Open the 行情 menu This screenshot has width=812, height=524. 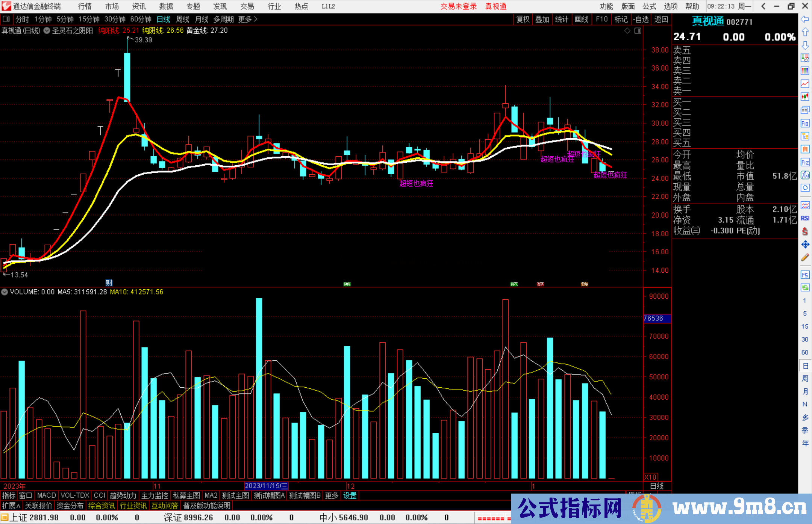(85, 6)
